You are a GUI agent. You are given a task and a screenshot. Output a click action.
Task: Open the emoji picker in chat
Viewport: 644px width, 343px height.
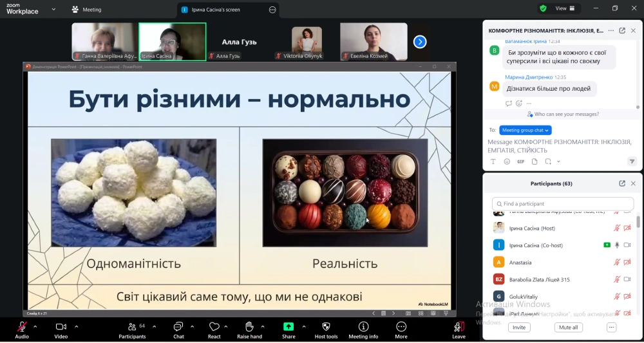coord(507,162)
